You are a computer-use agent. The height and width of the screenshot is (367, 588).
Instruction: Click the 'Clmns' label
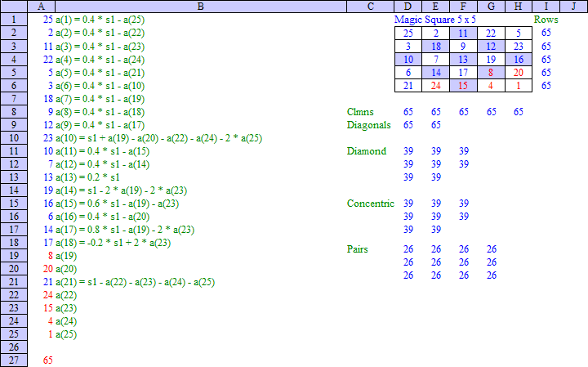(360, 112)
